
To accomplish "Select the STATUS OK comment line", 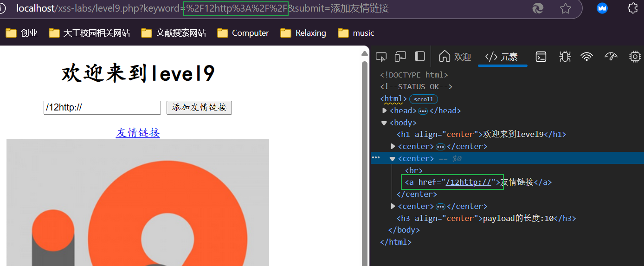I will coord(416,87).
